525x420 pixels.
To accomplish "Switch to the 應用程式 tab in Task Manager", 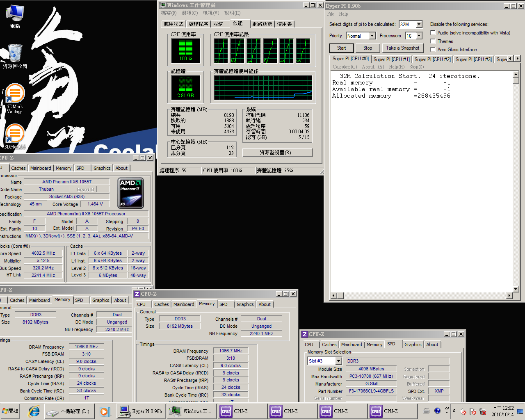I will coord(173,24).
